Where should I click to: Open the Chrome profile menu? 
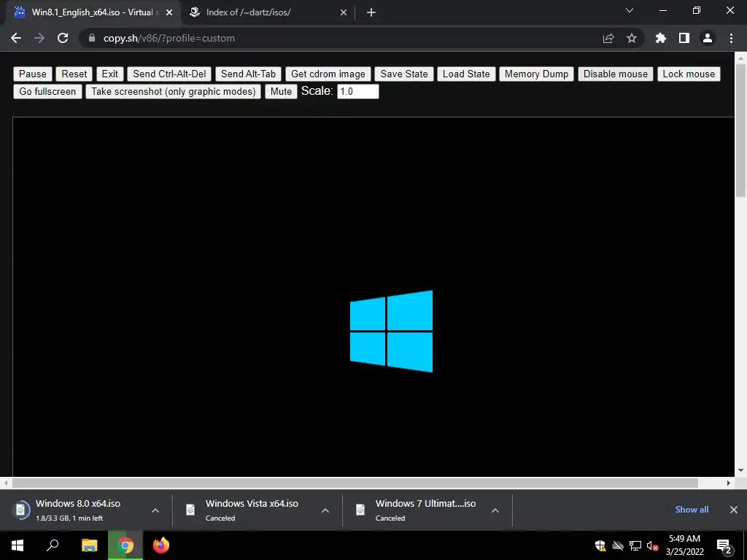pos(708,38)
